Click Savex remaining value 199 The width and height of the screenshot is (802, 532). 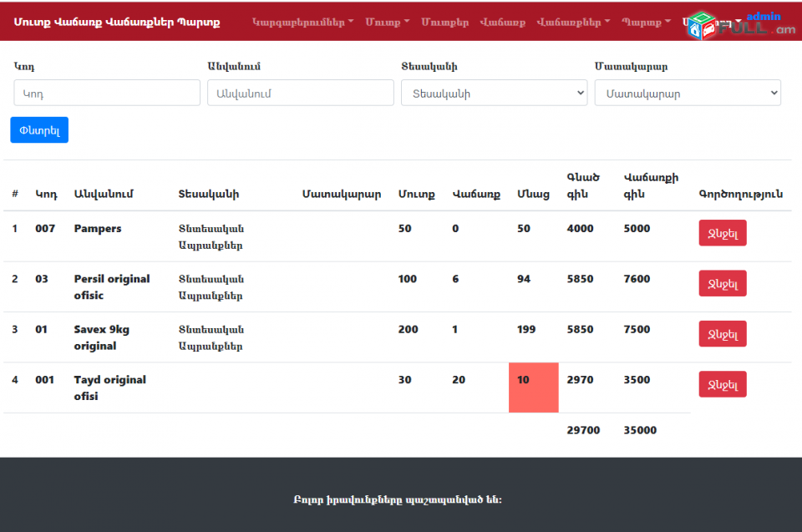coord(526,329)
